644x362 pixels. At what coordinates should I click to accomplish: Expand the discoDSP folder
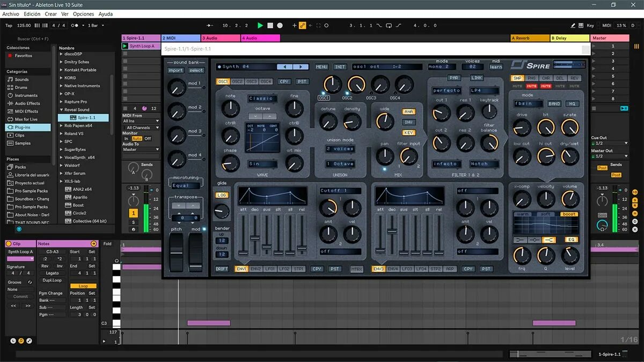pos(61,54)
